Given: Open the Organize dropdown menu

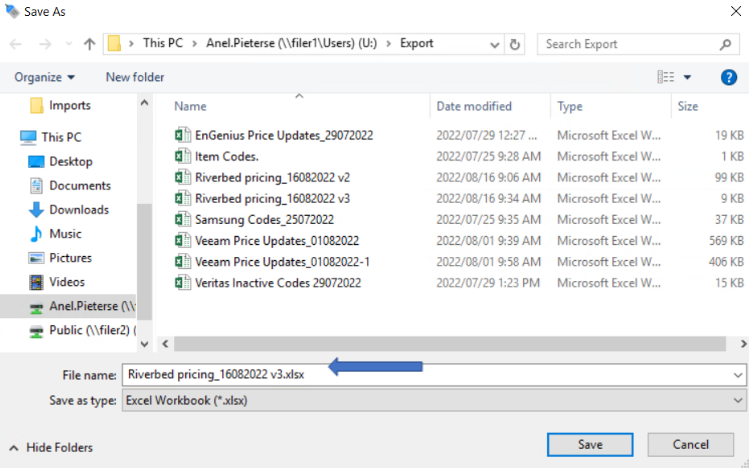Looking at the screenshot, I should (x=44, y=77).
